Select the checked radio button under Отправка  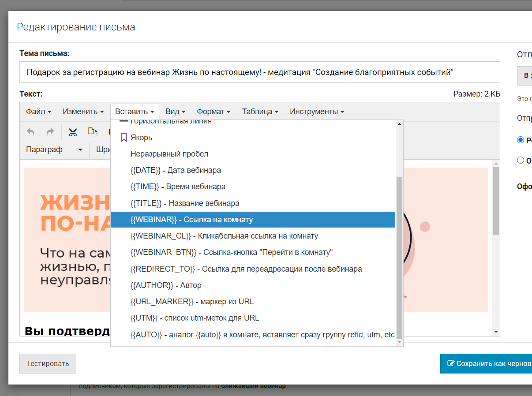click(x=521, y=140)
